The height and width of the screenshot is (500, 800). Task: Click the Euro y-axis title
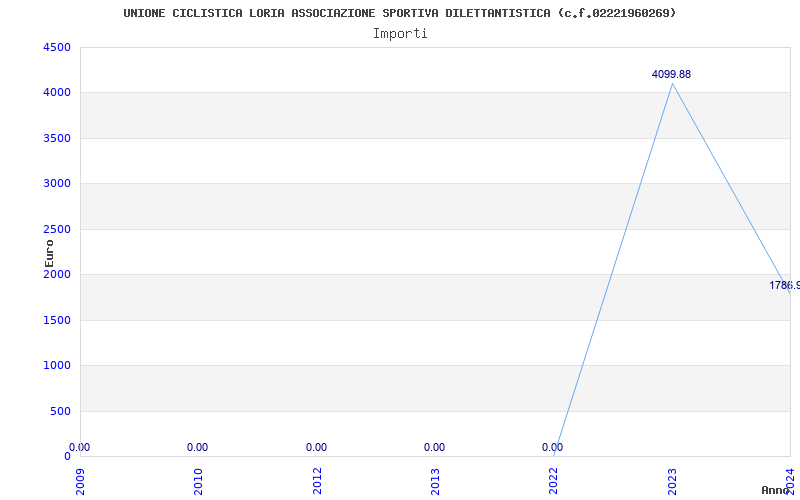[x=49, y=254]
